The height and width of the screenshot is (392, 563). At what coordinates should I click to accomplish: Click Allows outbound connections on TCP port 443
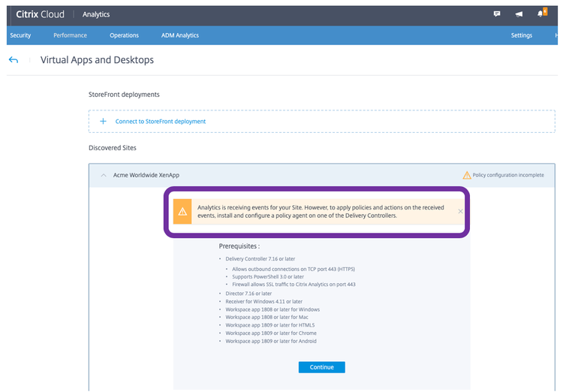click(294, 269)
